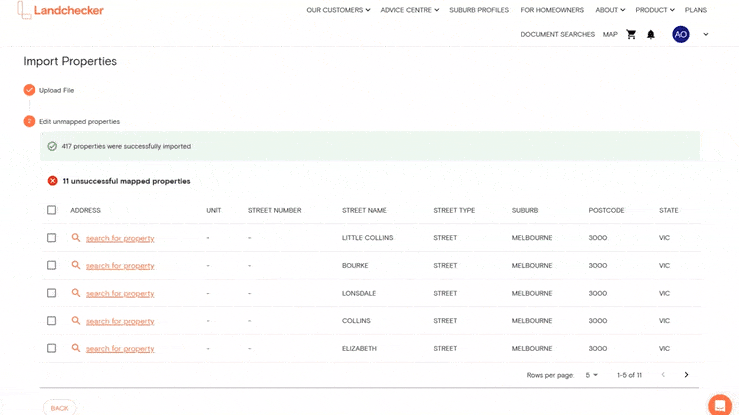Click the Landchecker logo
The image size is (739, 415).
(60, 10)
